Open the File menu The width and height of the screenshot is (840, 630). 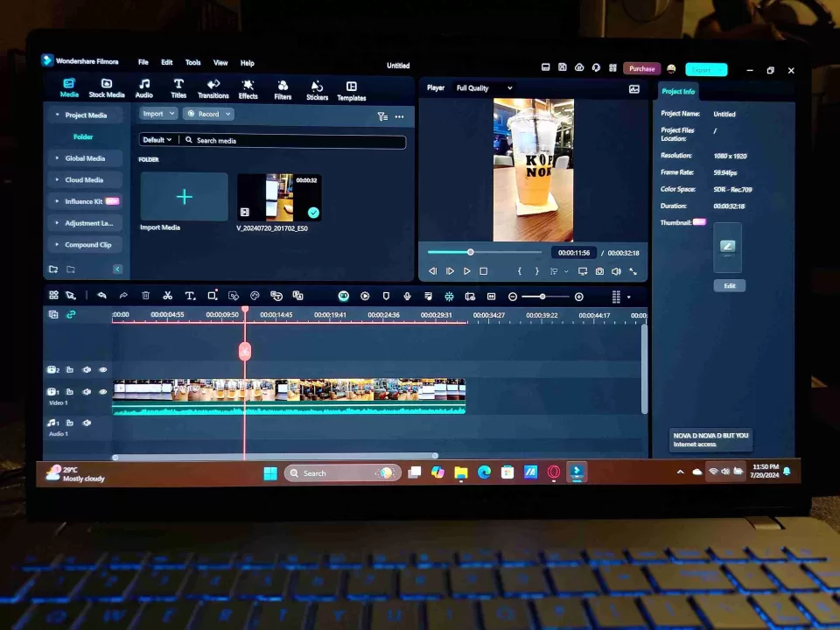(x=143, y=62)
